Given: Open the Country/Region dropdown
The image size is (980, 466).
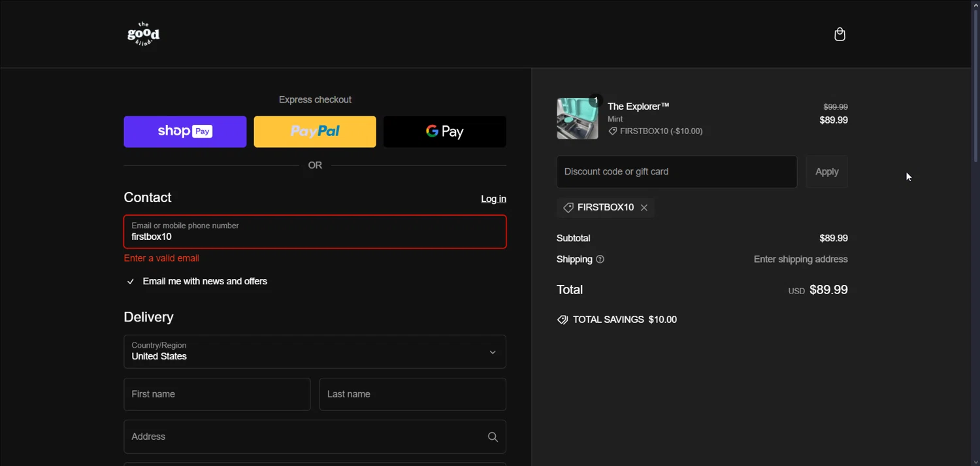Looking at the screenshot, I should (315, 352).
